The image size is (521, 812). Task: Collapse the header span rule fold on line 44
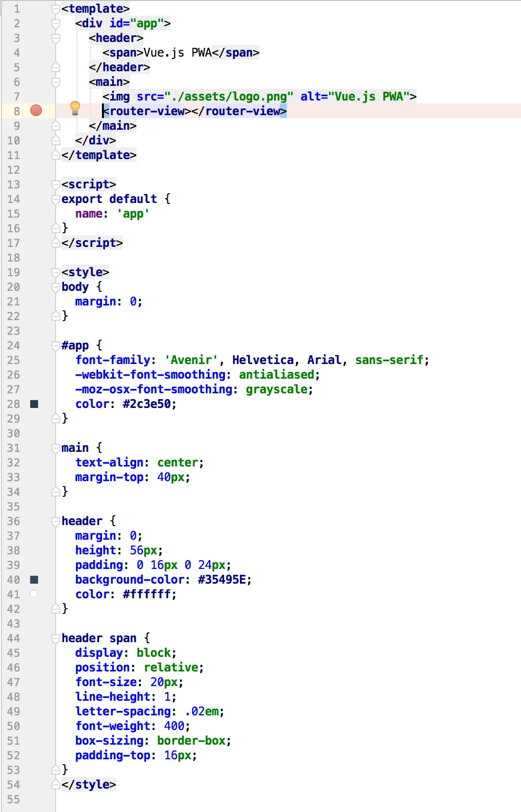pos(56,638)
